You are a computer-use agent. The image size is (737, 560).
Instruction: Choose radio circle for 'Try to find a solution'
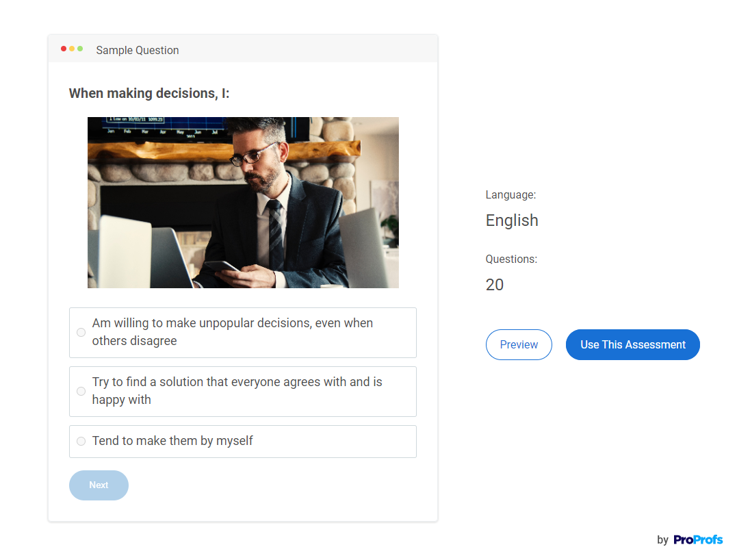(x=81, y=391)
